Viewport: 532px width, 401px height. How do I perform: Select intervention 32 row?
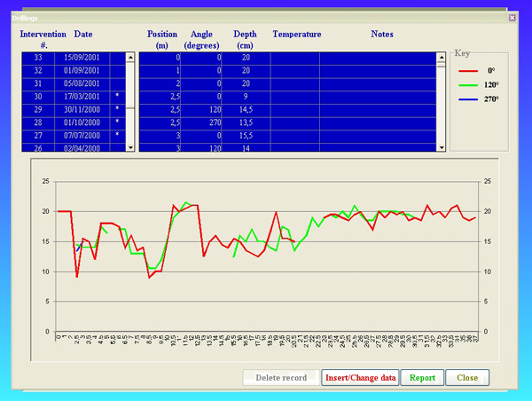(74, 71)
